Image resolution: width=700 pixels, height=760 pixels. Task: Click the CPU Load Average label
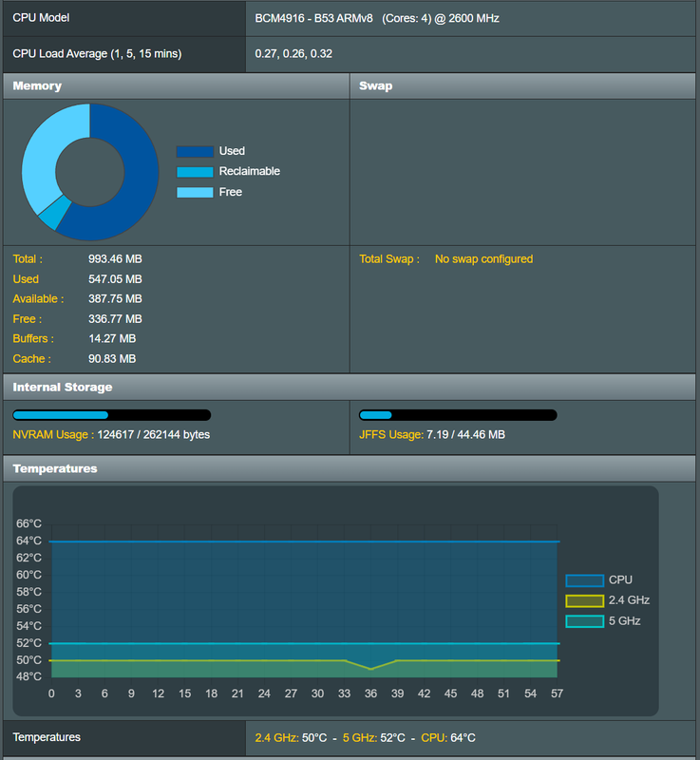(97, 54)
